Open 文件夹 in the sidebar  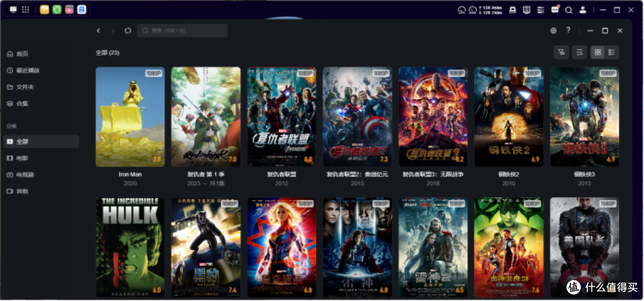(x=41, y=87)
